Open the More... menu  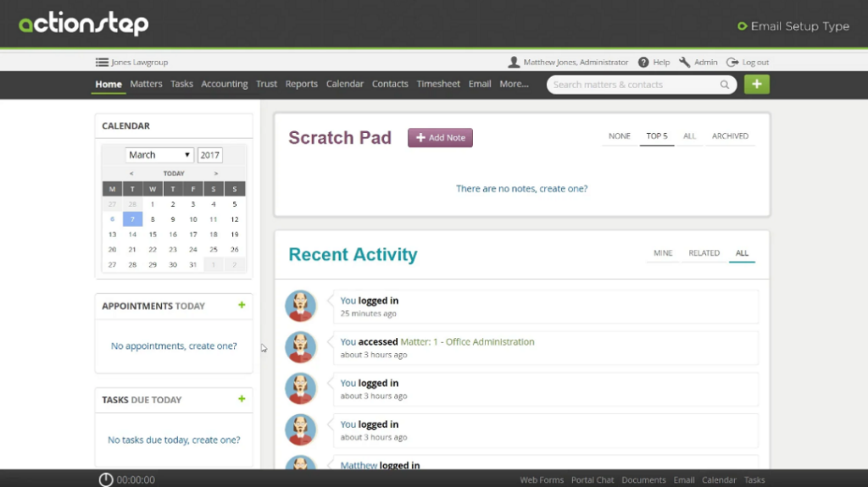pyautogui.click(x=514, y=84)
